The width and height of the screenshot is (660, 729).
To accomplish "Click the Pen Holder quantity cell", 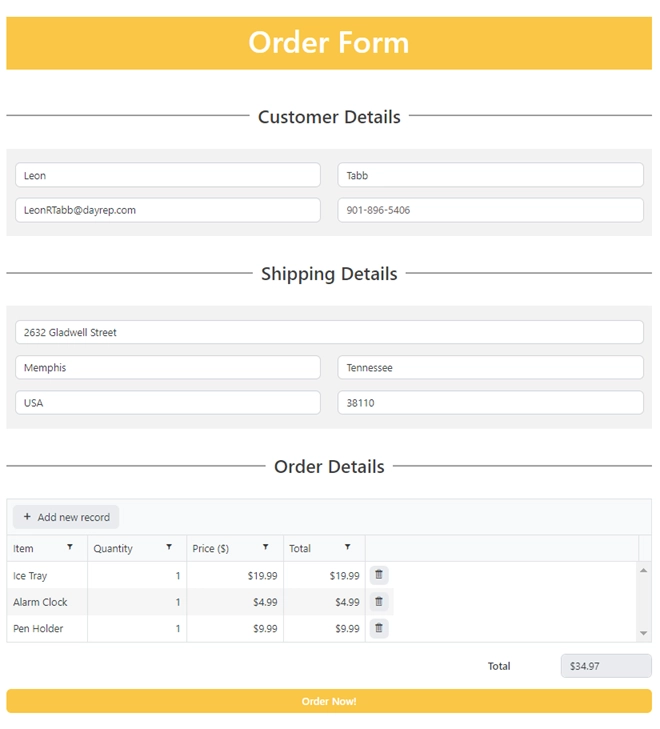I will coord(137,629).
